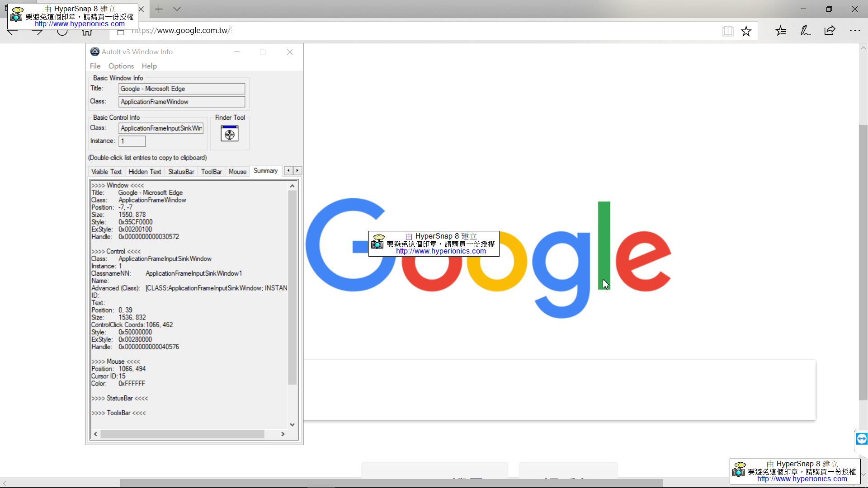Select the ClassnameNN summary line

(x=167, y=273)
